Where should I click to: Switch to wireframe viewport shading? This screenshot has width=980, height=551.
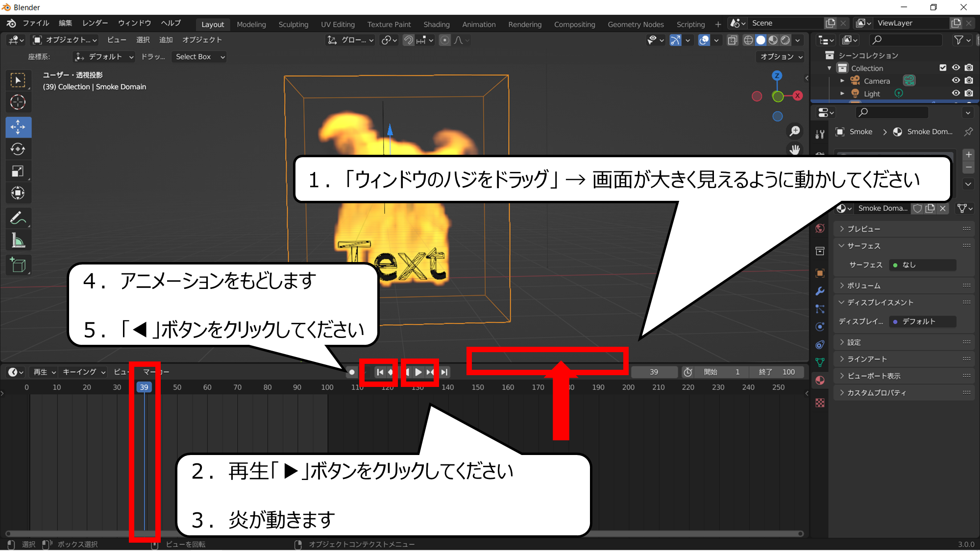pyautogui.click(x=748, y=40)
